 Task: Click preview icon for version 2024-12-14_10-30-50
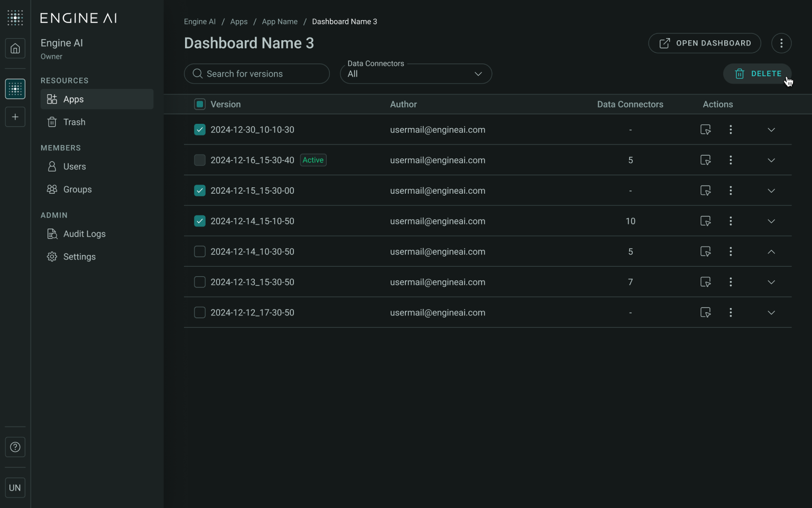tap(705, 252)
